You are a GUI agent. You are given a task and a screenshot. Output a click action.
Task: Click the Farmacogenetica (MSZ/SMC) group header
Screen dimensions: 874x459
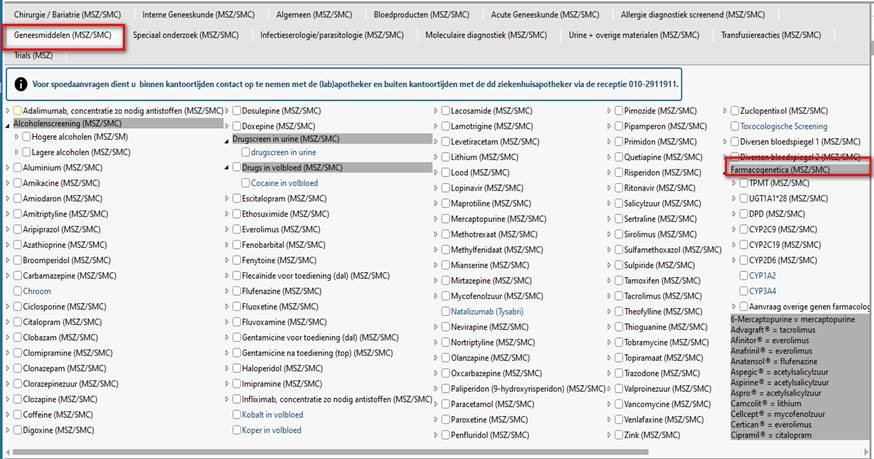[780, 169]
